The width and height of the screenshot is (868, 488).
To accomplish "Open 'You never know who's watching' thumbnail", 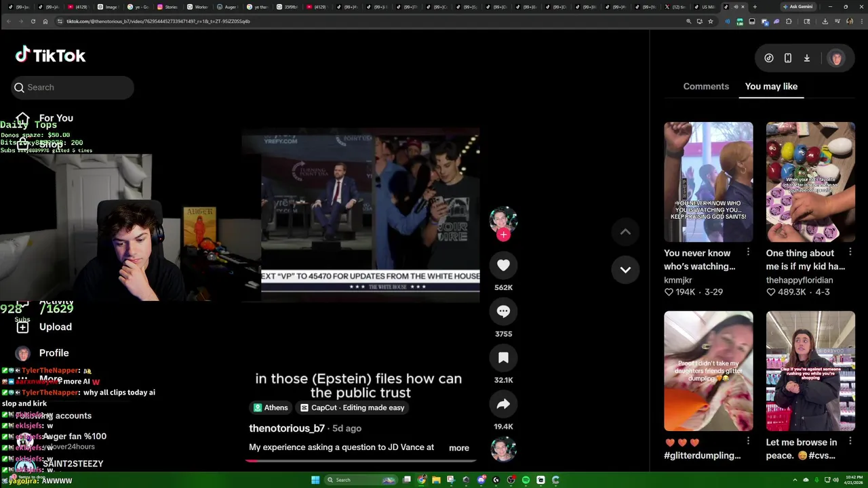I will 708,182.
